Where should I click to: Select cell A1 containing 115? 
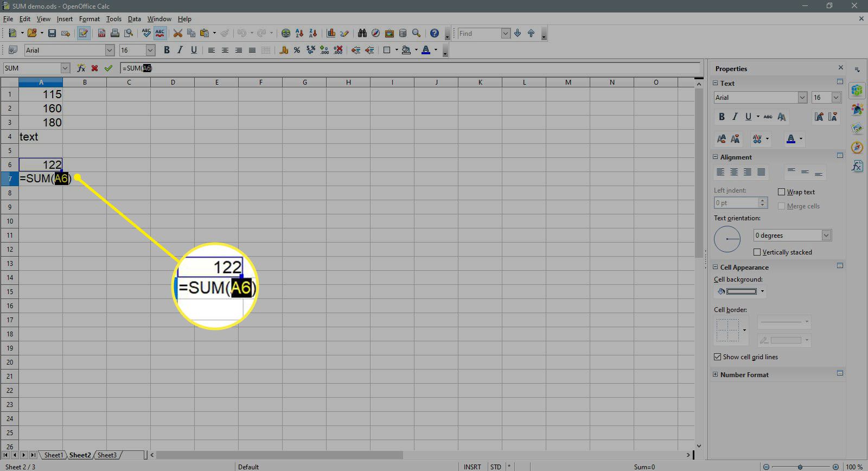41,94
